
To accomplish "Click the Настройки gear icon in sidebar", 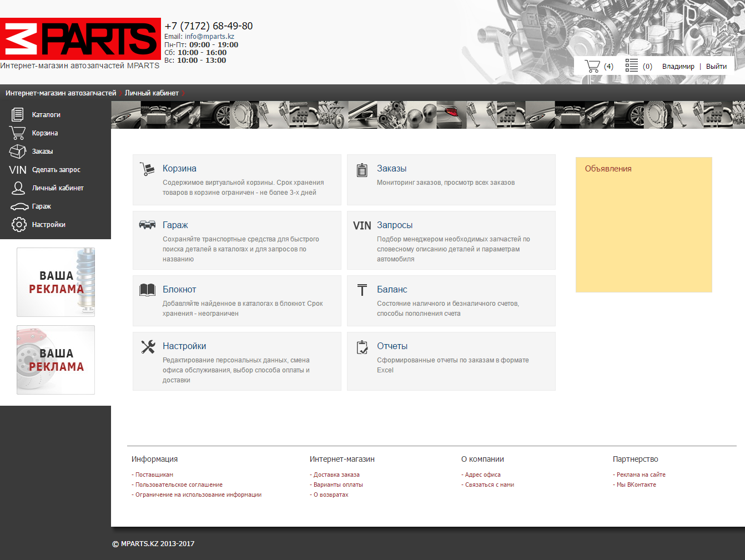I will coord(19,225).
